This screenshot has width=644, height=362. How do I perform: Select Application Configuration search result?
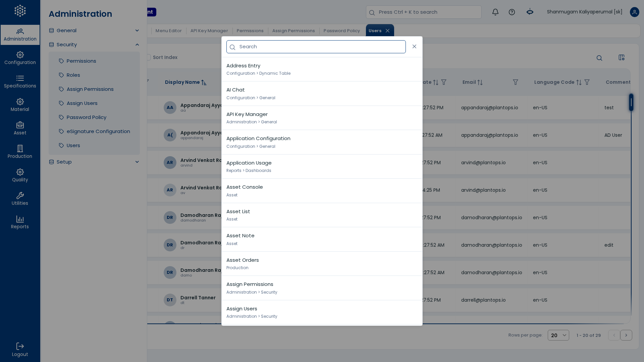click(322, 142)
